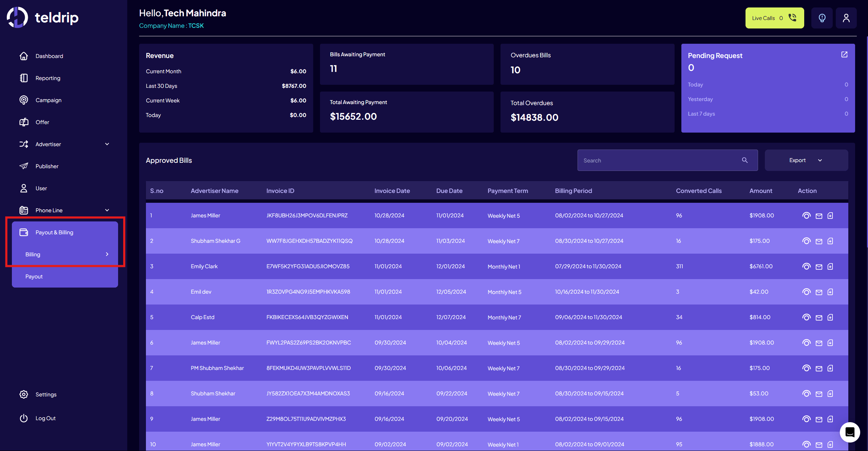
Task: Click the user profile icon in header
Action: [x=846, y=18]
